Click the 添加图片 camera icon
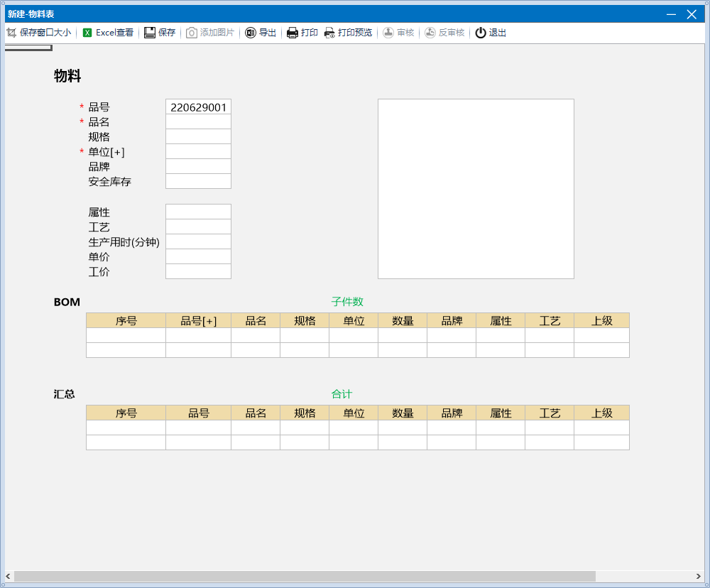Image resolution: width=710 pixels, height=588 pixels. [192, 33]
